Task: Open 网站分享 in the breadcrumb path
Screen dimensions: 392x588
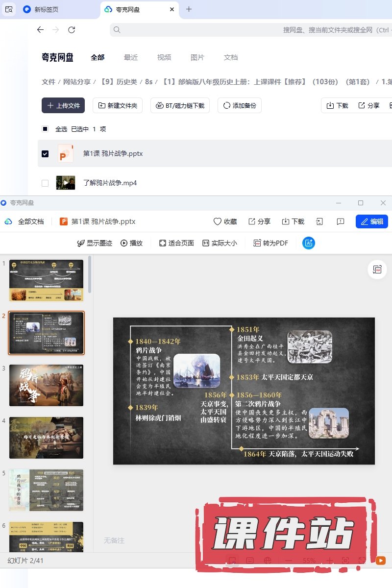Action: 77,82
